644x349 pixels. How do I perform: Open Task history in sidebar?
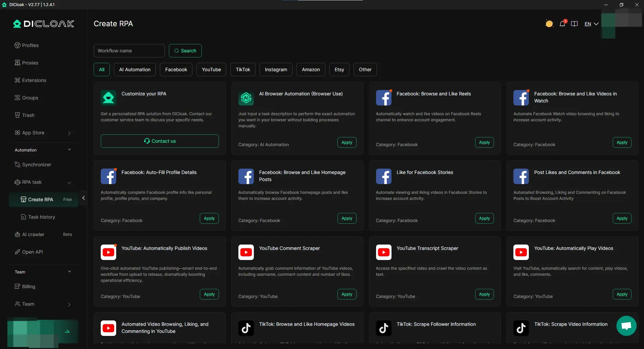[x=42, y=217]
